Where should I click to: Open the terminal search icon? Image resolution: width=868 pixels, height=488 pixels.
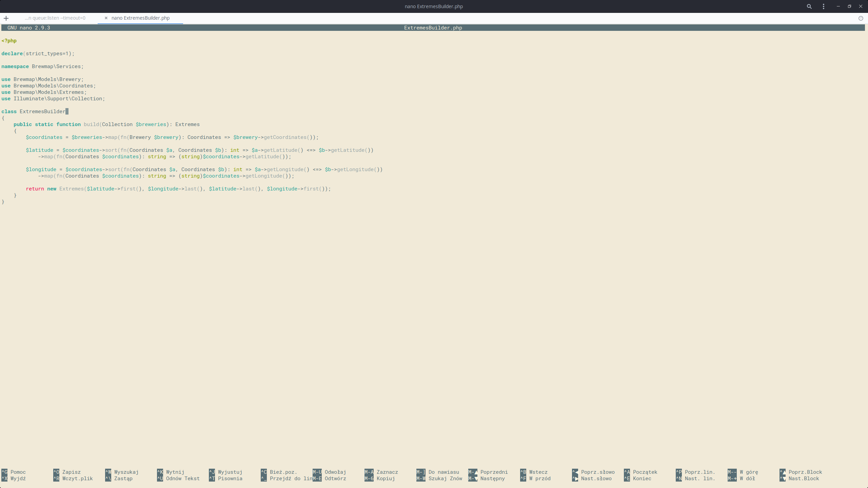(809, 6)
